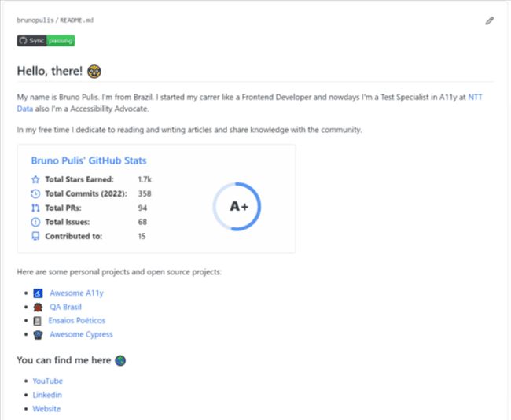511x420 pixels.
Task: Visit the Website link
Action: [46, 409]
